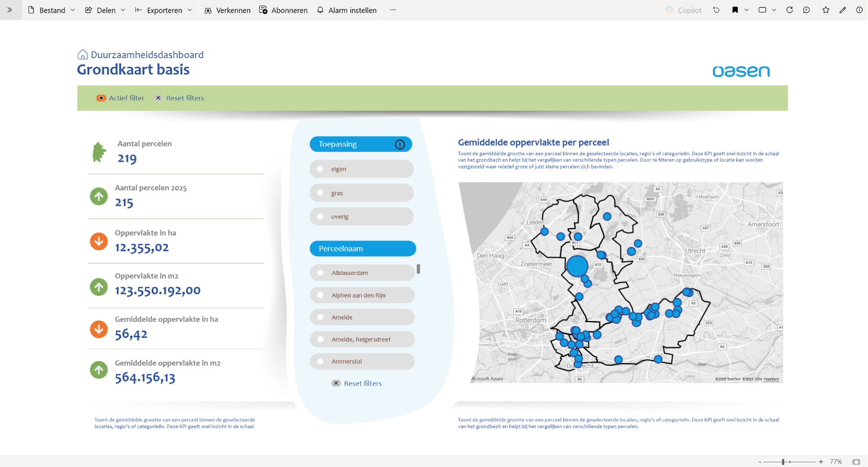Click the Feedback link on the map
868x467 pixels.
coord(771,379)
